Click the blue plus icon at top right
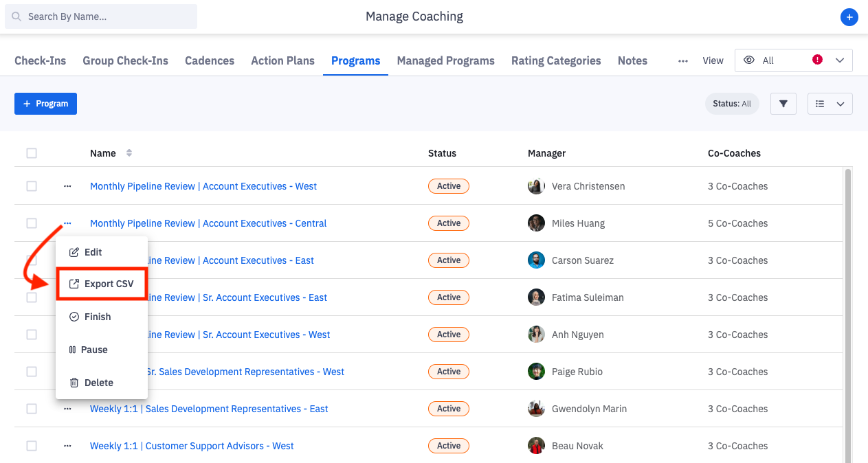Screen dimensions: 868x463 point(849,17)
